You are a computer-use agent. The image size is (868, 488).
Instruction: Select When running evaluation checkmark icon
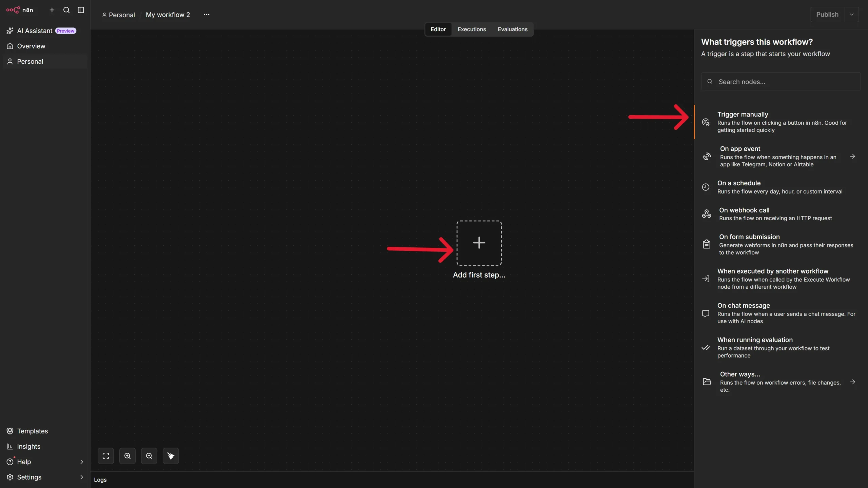(706, 347)
